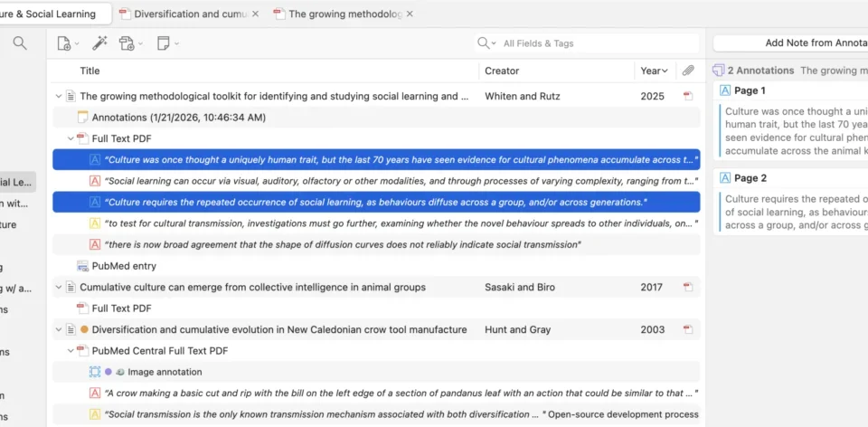Open the Add Attachment toolbar icon
The height and width of the screenshot is (427, 868).
pyautogui.click(x=127, y=43)
